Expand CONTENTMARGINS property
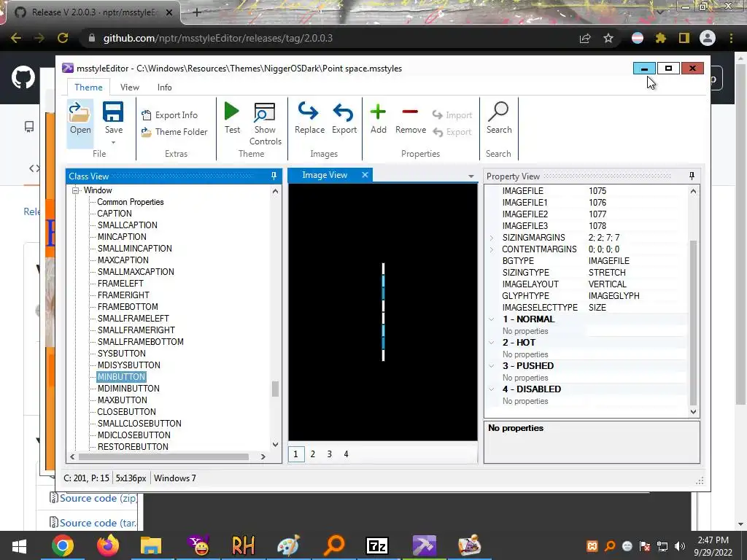 [x=492, y=249]
